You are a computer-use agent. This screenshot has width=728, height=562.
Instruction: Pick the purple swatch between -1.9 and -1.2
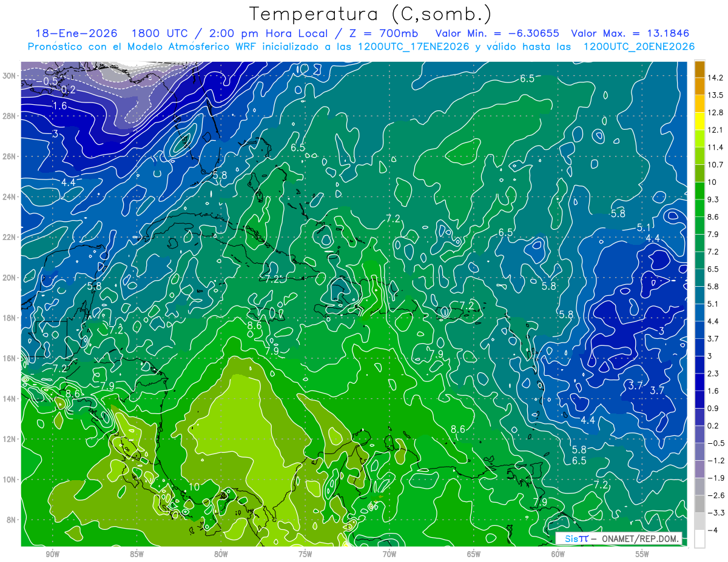coord(699,469)
